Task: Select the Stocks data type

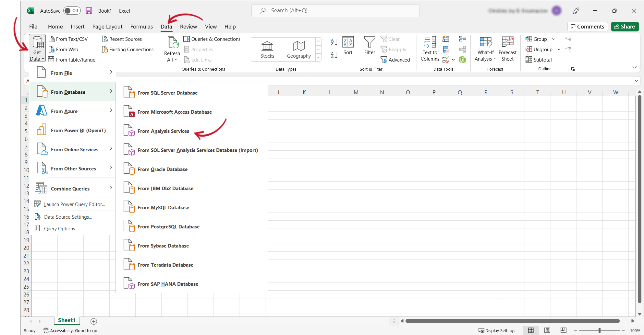Action: click(x=267, y=50)
